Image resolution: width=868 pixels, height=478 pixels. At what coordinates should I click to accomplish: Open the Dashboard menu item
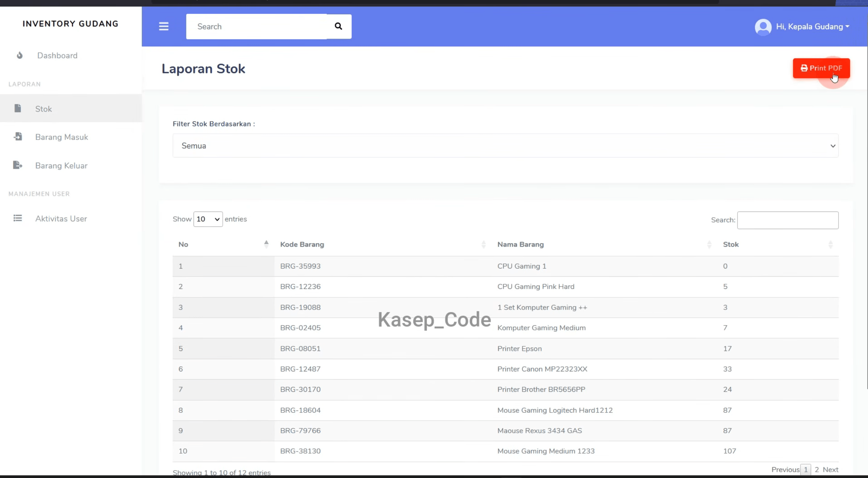71,55
